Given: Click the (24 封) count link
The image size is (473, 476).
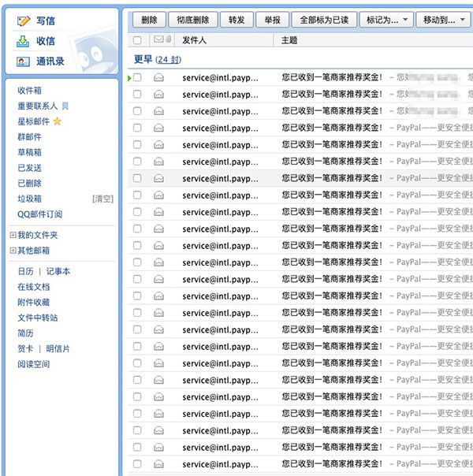Looking at the screenshot, I should 168,60.
